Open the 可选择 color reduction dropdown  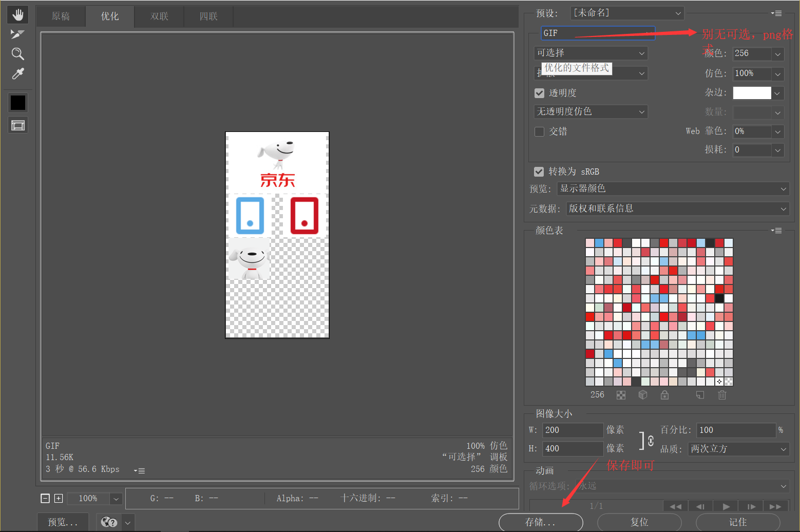(x=591, y=53)
